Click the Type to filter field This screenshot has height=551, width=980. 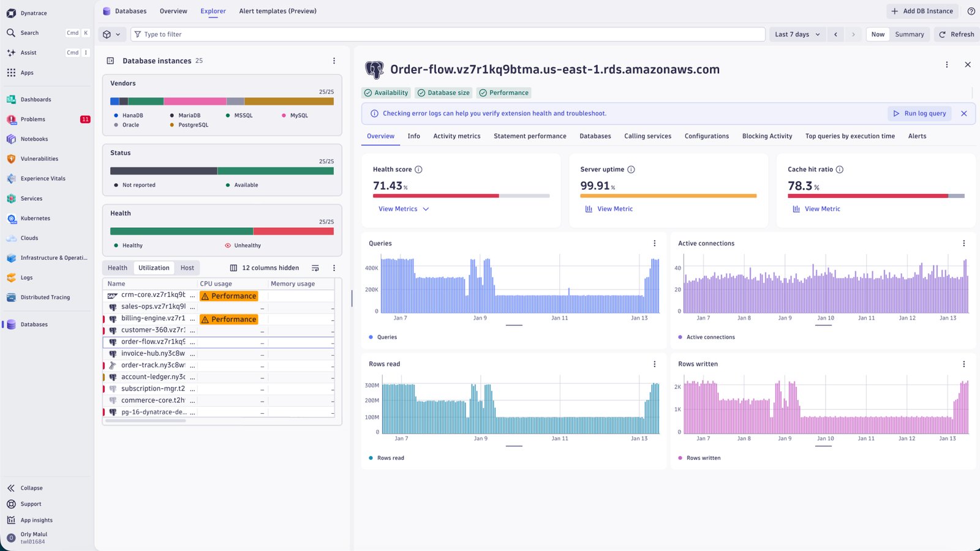[x=448, y=34]
